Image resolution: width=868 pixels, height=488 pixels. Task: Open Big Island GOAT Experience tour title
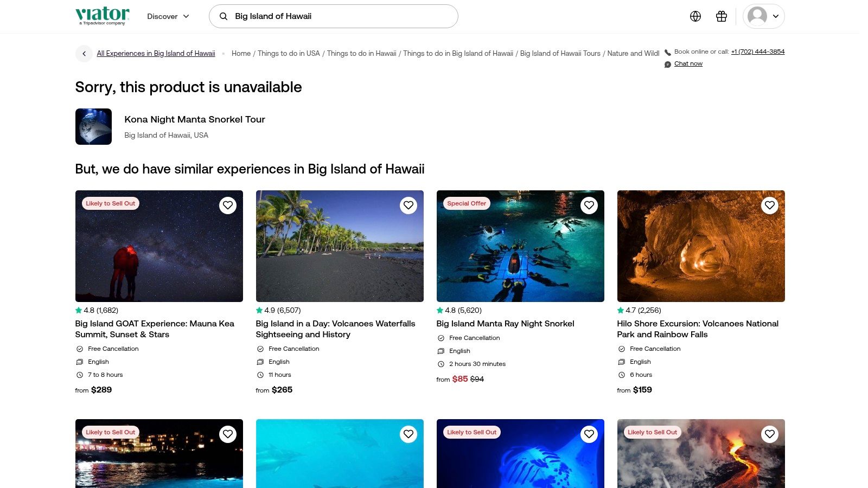pos(155,329)
